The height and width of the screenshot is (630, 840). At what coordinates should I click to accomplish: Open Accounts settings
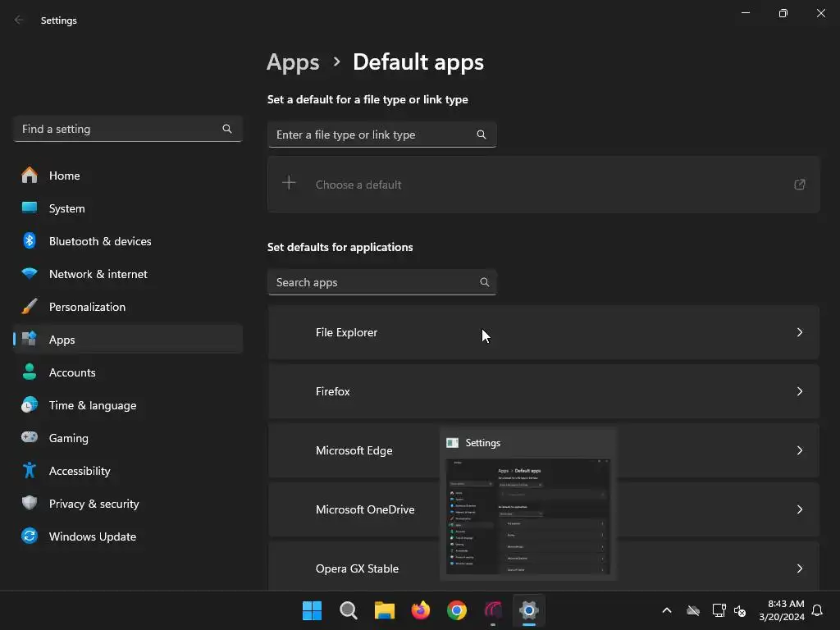tap(127, 372)
